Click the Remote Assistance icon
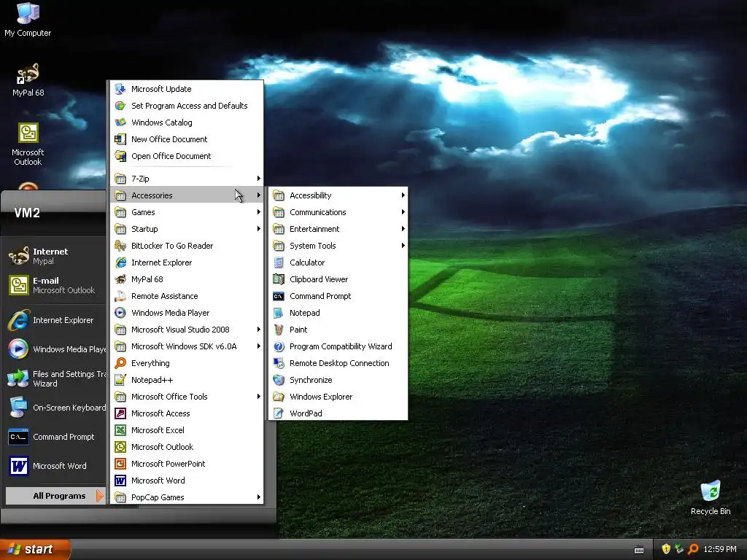747x560 pixels. [x=120, y=296]
